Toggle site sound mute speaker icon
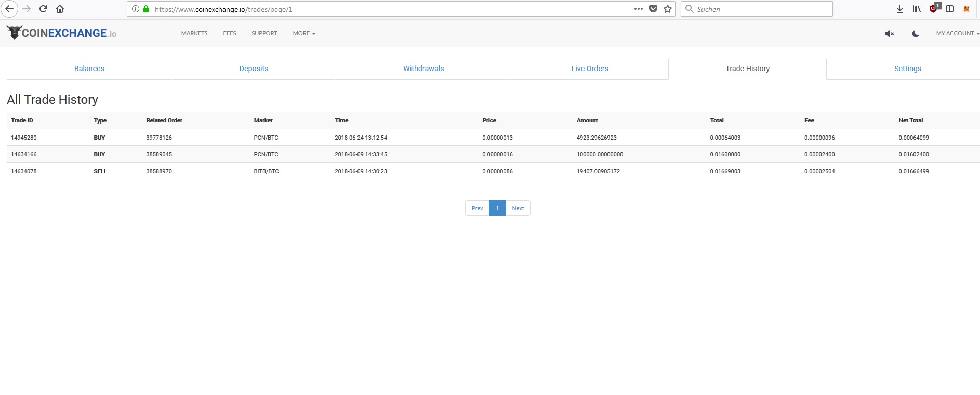980x395 pixels. (x=889, y=34)
